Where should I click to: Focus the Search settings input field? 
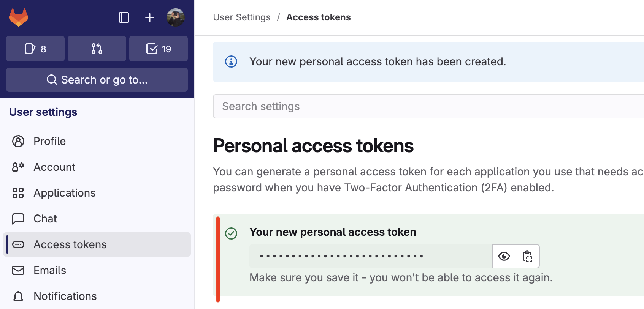click(426, 106)
